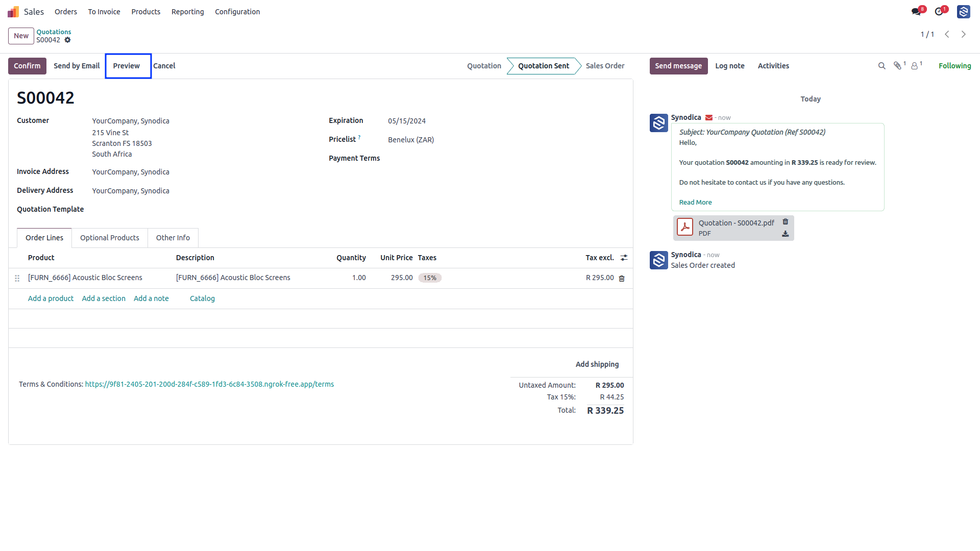Open Activities in chatter

click(773, 66)
